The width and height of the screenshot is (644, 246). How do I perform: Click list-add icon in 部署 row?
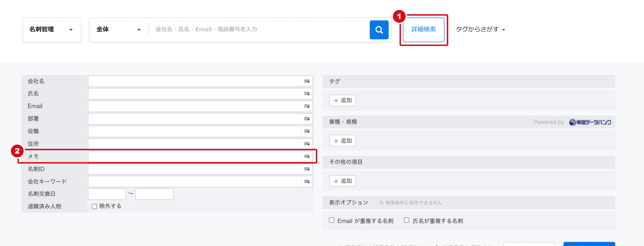(x=307, y=119)
